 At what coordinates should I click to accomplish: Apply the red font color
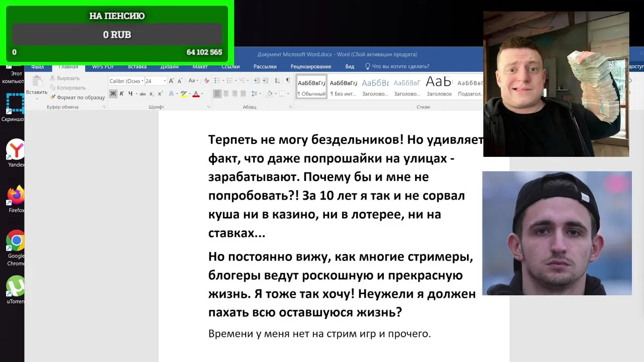196,94
